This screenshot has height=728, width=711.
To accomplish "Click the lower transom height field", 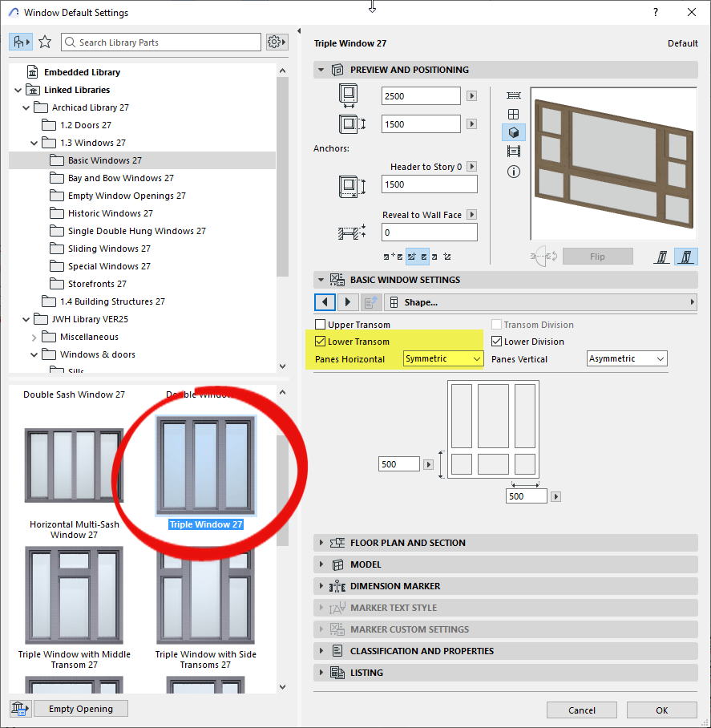I will [398, 464].
